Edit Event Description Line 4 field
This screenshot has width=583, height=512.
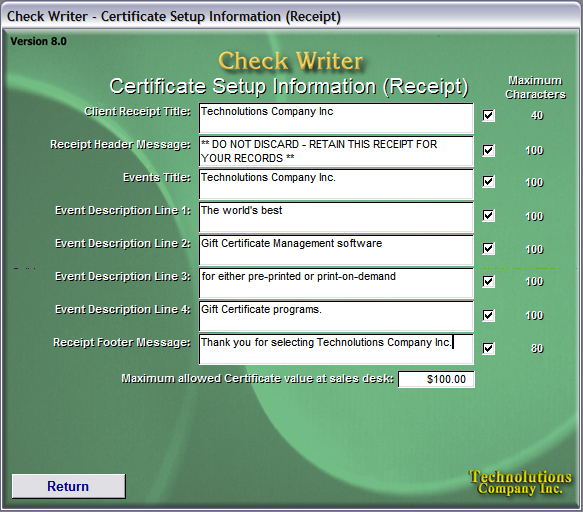[x=336, y=316]
